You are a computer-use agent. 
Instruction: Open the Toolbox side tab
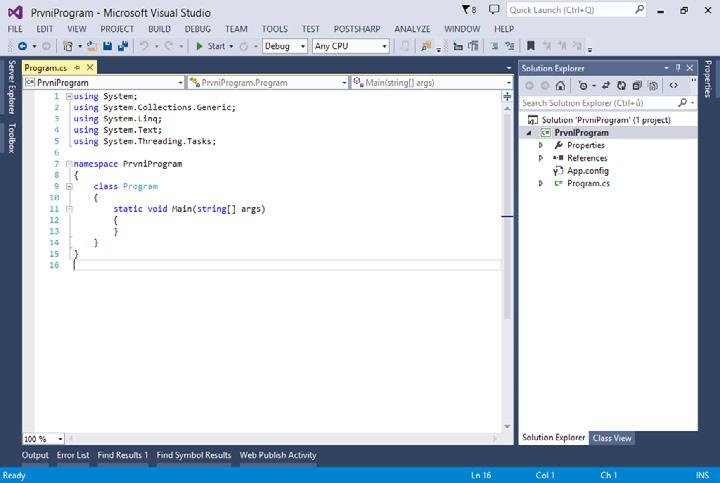11,138
